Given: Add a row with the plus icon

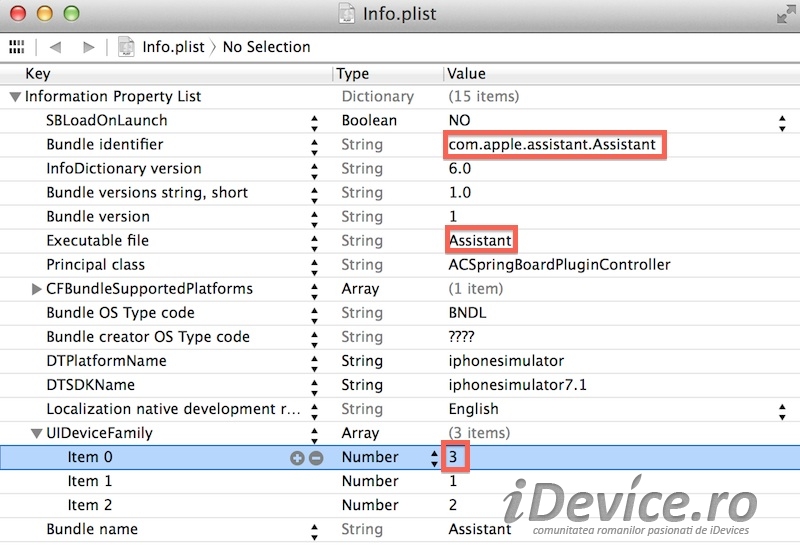Looking at the screenshot, I should tap(297, 458).
